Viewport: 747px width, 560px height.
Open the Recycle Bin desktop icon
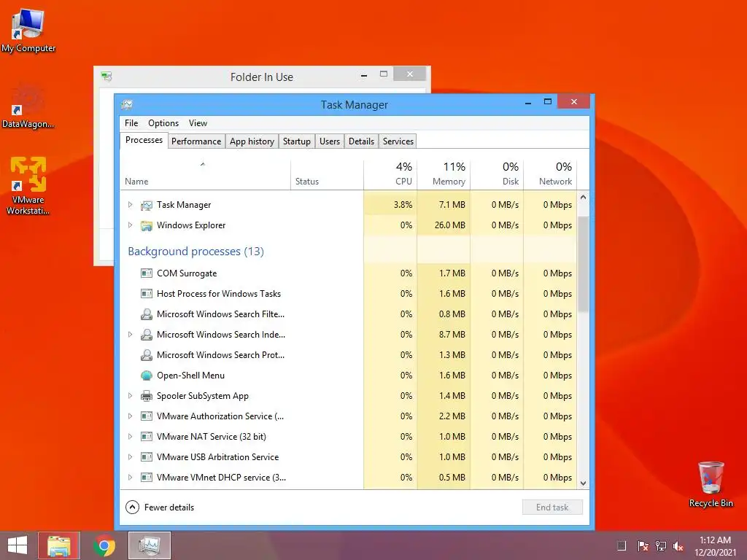tap(711, 485)
